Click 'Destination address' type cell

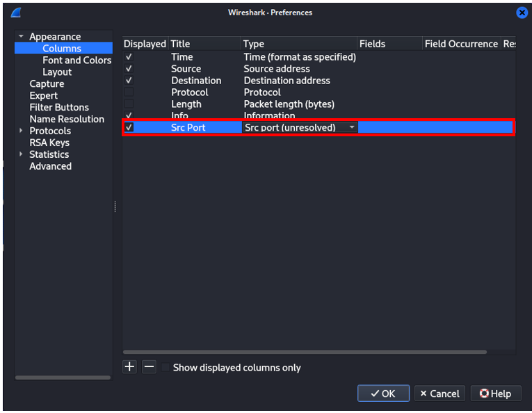coord(287,81)
